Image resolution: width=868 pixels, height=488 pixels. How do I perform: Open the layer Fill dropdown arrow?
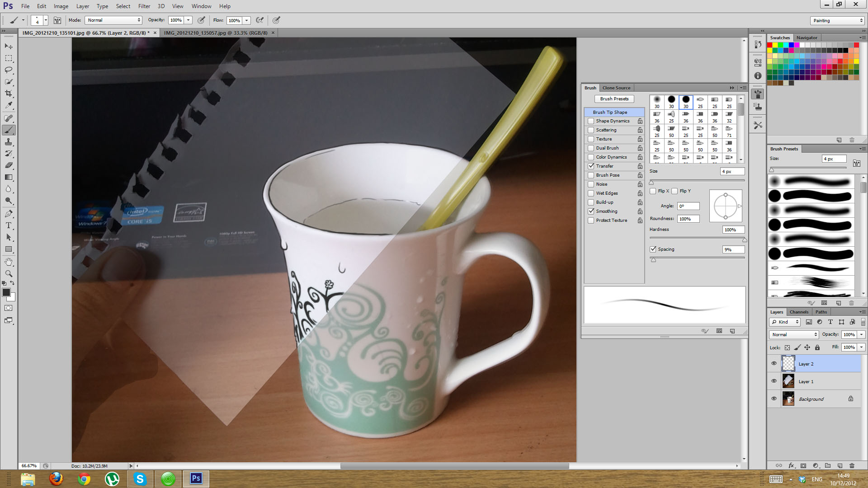coord(861,347)
